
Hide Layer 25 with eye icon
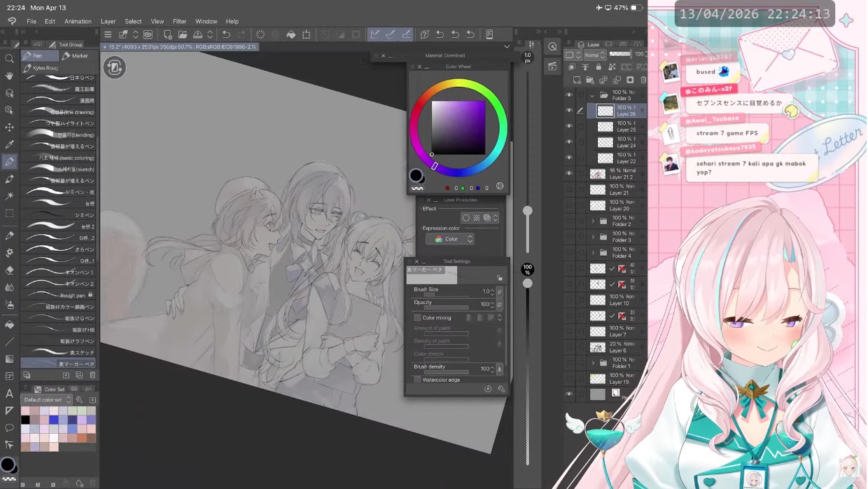coord(568,127)
